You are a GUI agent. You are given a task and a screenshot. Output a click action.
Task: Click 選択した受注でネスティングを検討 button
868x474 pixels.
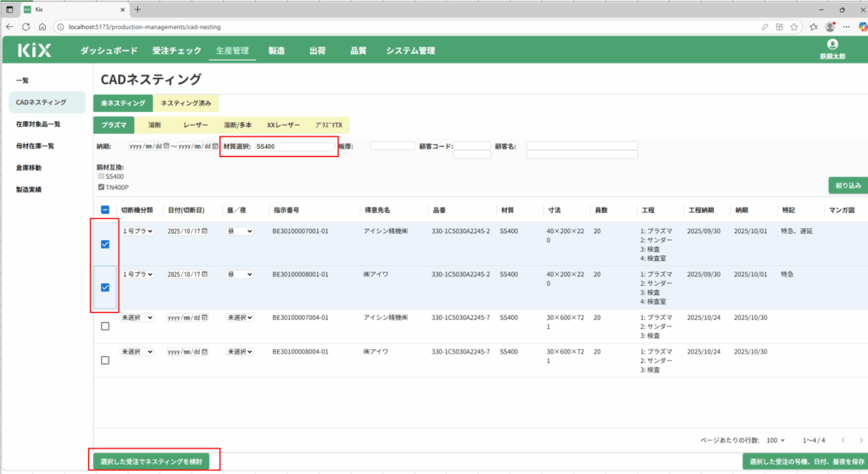click(x=155, y=460)
